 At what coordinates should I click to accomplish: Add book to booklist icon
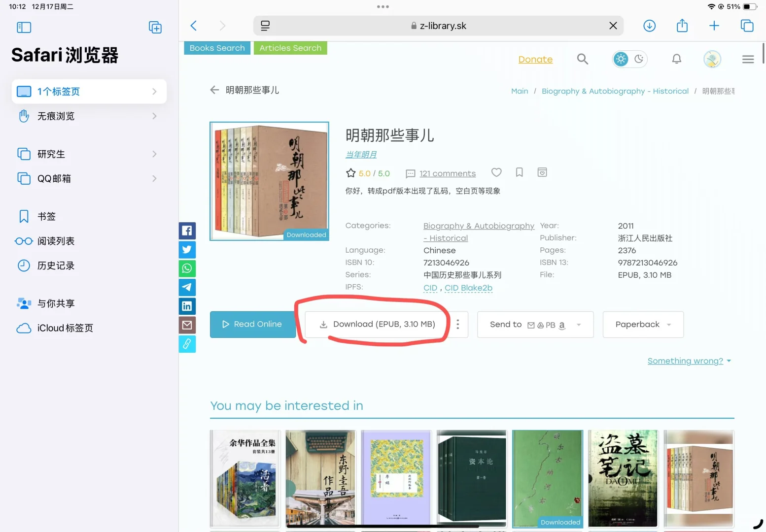pos(542,172)
